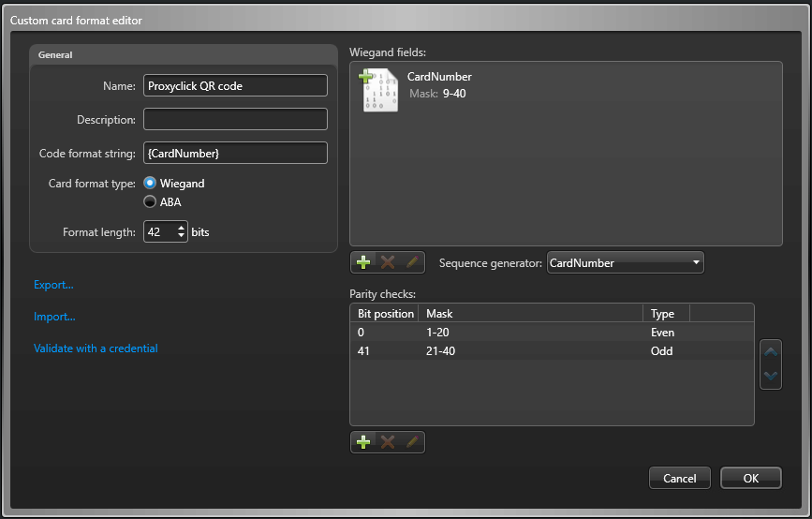This screenshot has height=519, width=812.
Task: Select the CardNumber field document icon
Action: pos(379,91)
